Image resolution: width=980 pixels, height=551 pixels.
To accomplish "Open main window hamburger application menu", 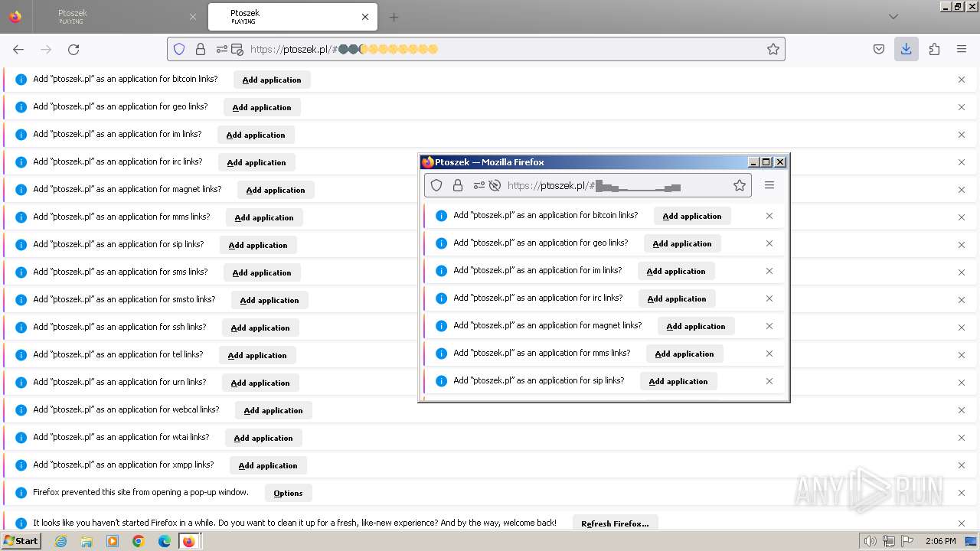I will 962,49.
